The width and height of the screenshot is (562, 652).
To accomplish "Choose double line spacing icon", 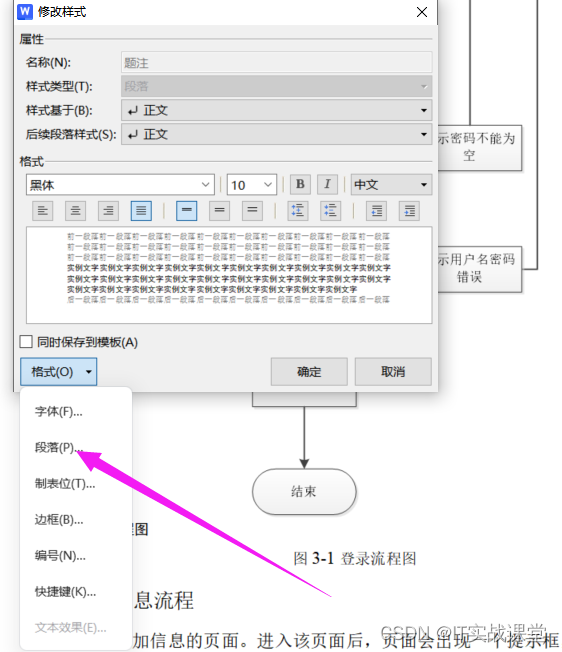I will (252, 211).
